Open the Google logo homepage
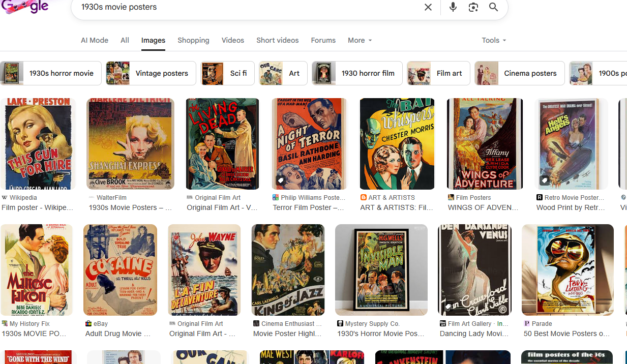 point(25,6)
